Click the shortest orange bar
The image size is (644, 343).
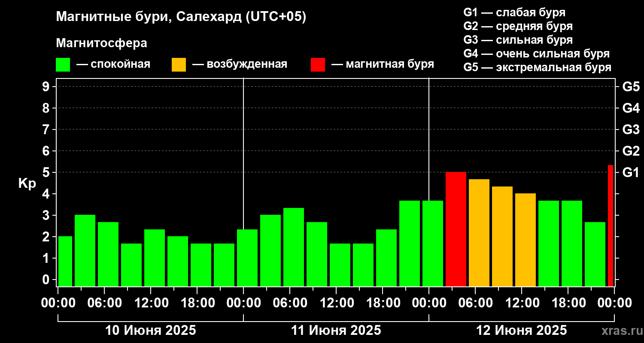526,240
